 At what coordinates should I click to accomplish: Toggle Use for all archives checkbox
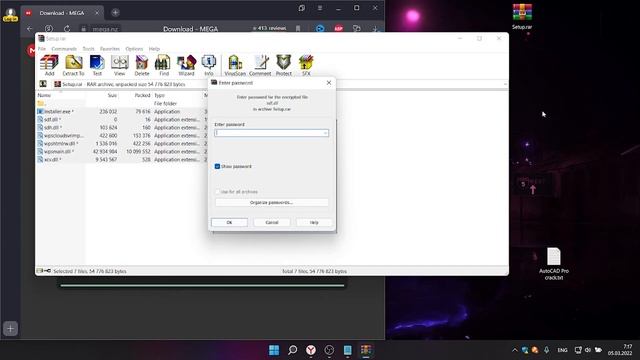pos(218,191)
